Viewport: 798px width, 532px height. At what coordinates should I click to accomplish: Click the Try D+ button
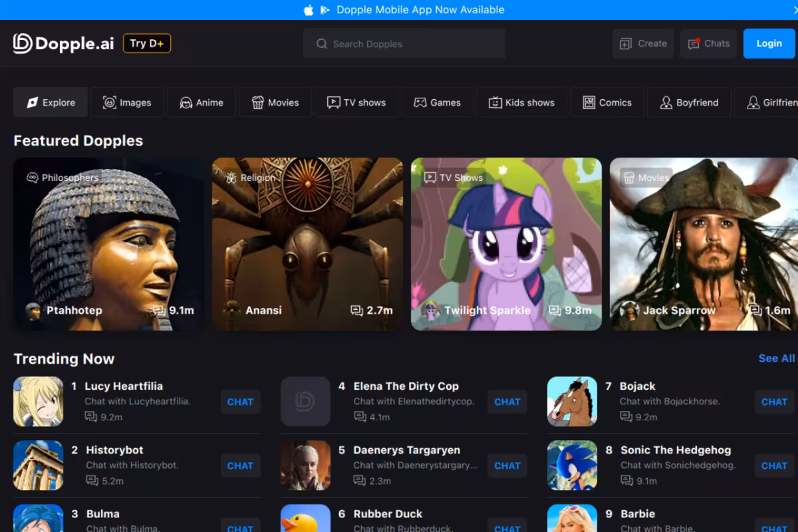147,43
